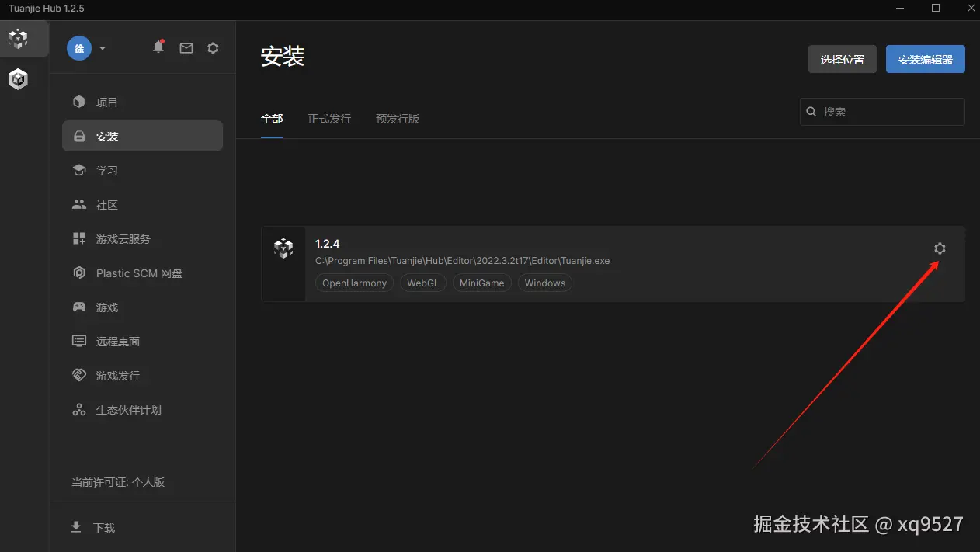Click the 项目 cube icon
This screenshot has width=980, height=552.
pyautogui.click(x=78, y=102)
